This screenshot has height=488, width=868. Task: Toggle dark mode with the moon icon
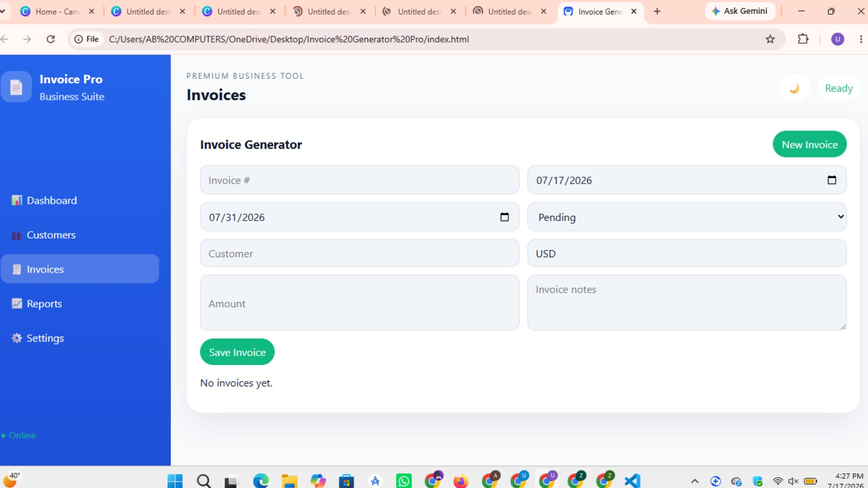(794, 88)
